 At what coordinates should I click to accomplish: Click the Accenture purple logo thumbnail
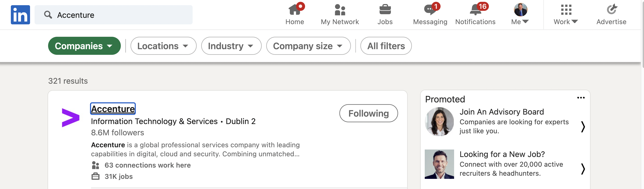point(70,118)
